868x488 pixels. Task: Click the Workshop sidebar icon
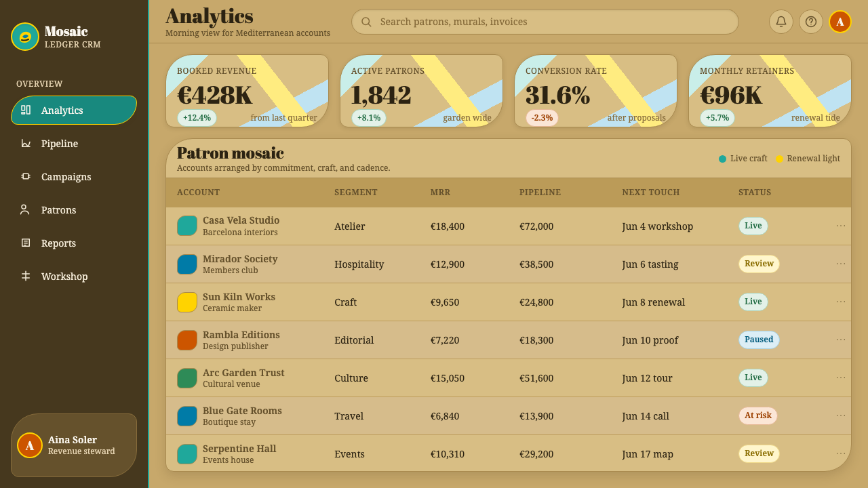pos(26,276)
